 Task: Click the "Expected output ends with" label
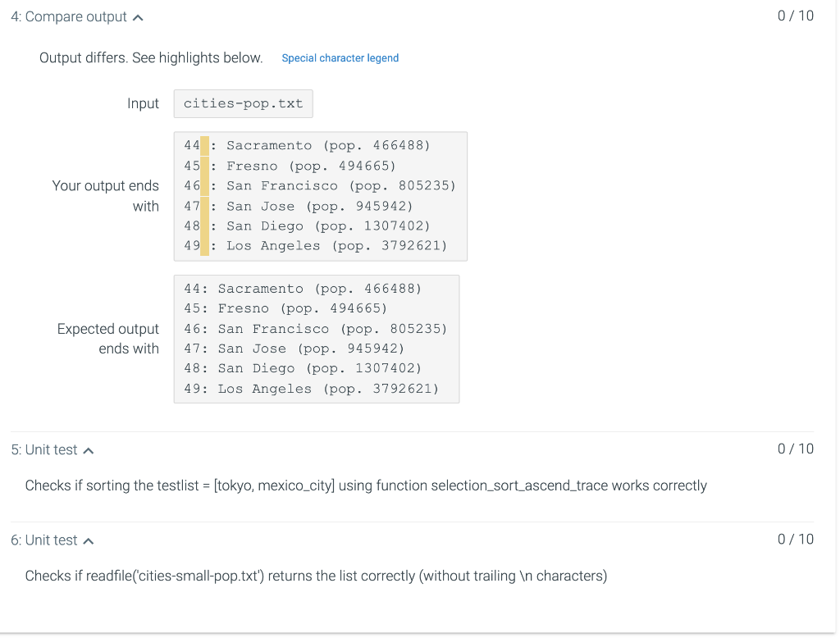(107, 339)
